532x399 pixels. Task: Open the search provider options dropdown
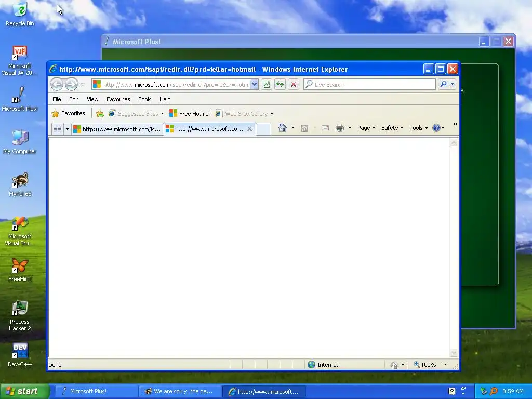pos(453,84)
